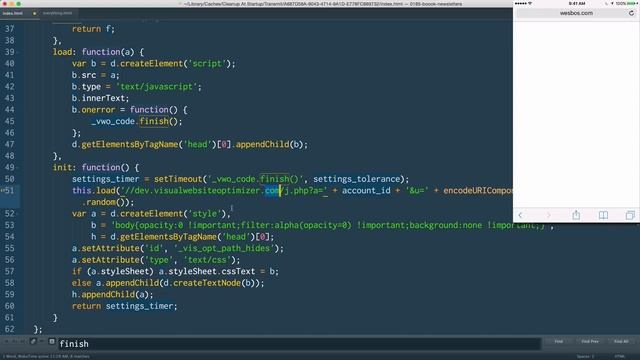Collapse fold arrow at line 52

pyautogui.click(x=18, y=214)
